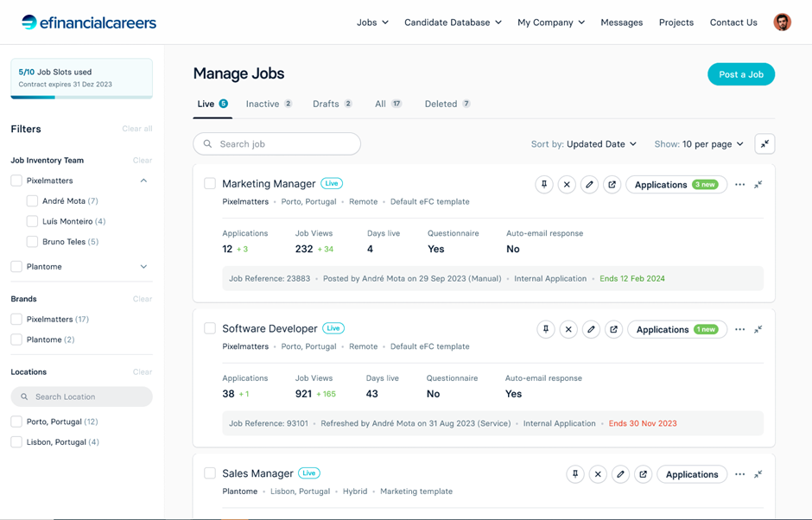Click the job slots usage progress bar
This screenshot has height=520, width=812.
click(x=82, y=97)
